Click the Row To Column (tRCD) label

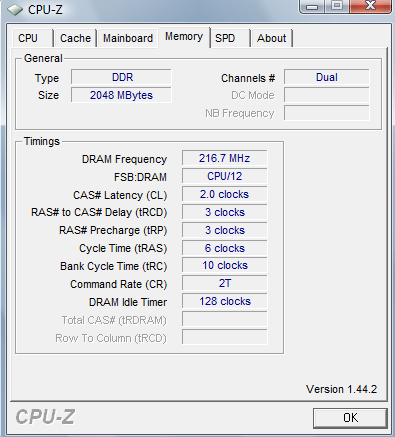coord(111,339)
